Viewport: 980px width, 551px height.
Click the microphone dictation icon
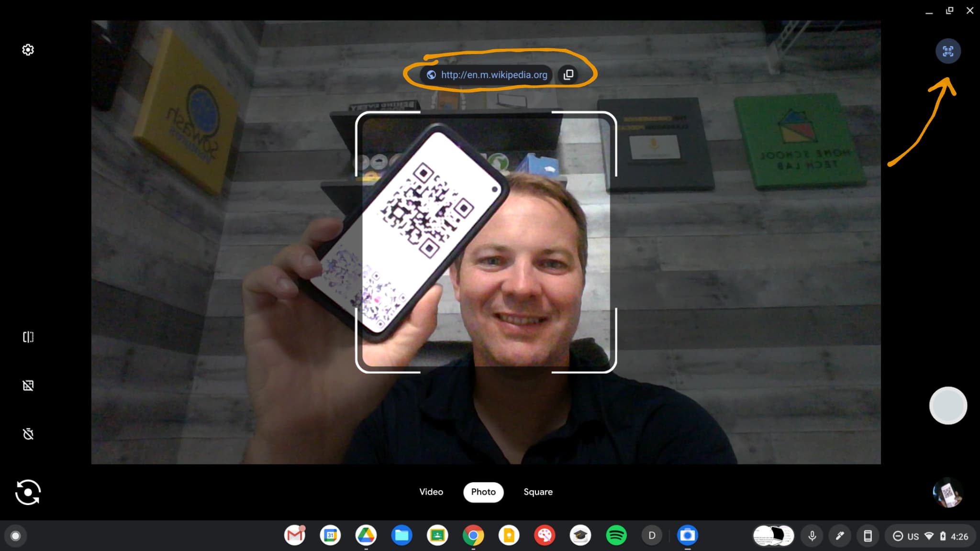(x=812, y=536)
